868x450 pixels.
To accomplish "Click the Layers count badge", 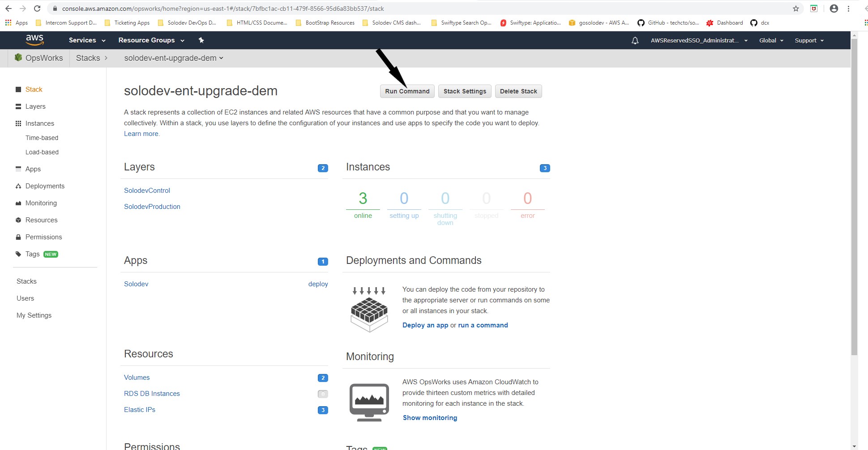I will tap(323, 168).
